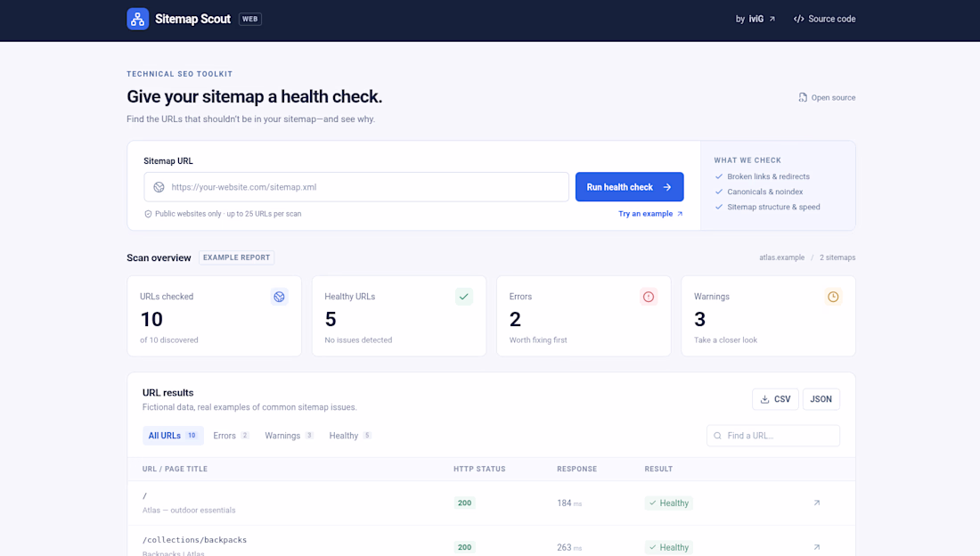Click the RESPONSE column header
980x556 pixels.
(577, 469)
